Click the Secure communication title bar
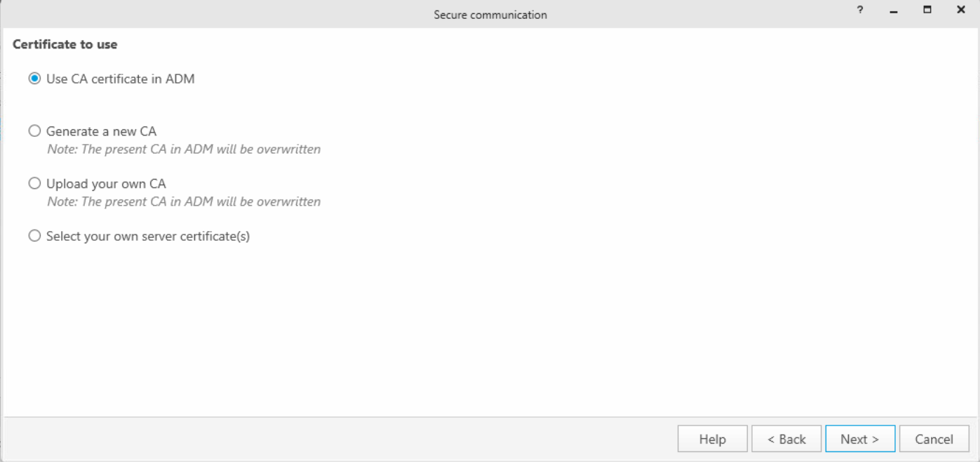 (491, 14)
